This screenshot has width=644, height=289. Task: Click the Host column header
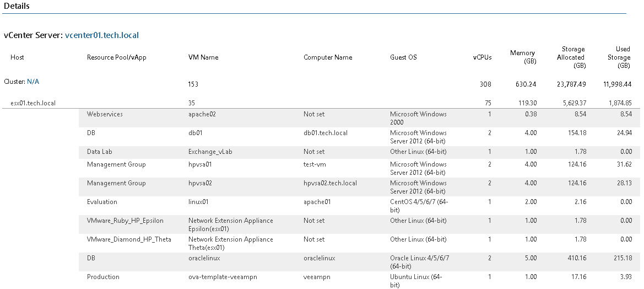pyautogui.click(x=17, y=57)
